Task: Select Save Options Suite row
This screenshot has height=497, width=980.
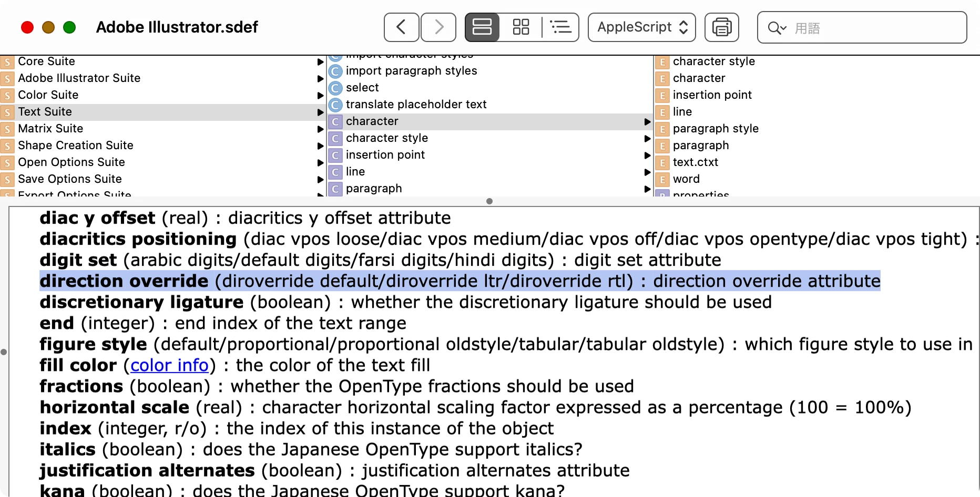Action: pos(162,179)
